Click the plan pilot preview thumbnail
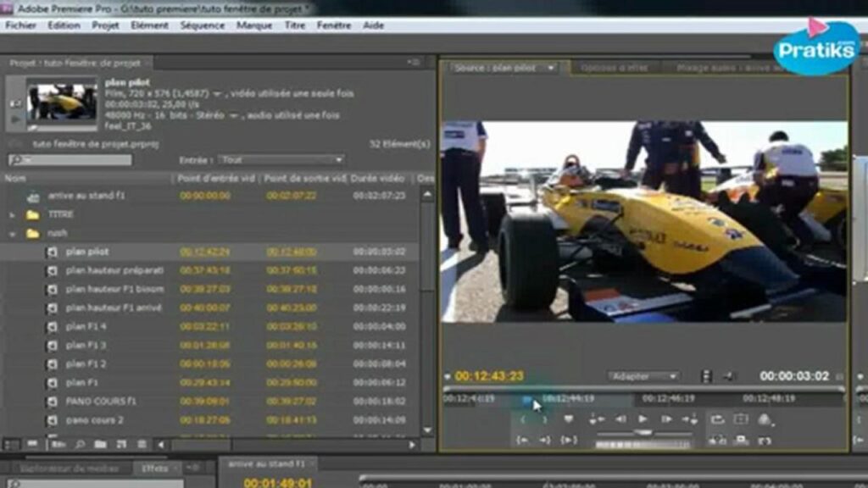The width and height of the screenshot is (868, 488). [x=62, y=103]
